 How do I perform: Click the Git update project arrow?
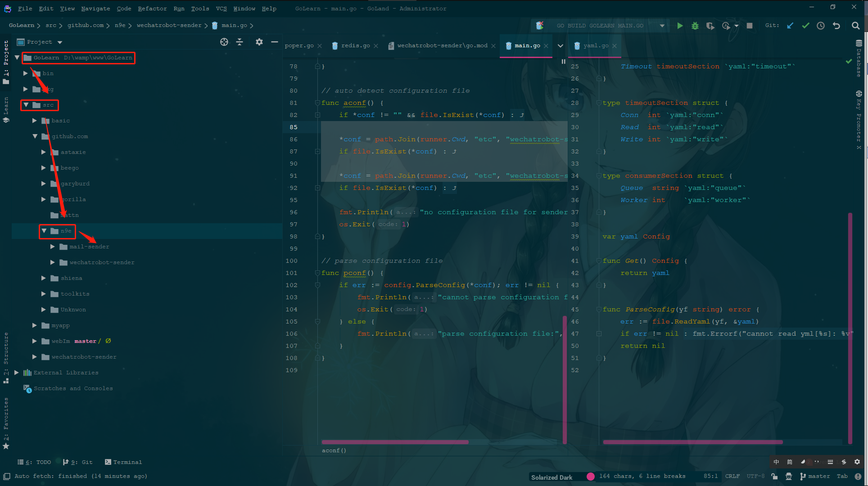790,26
